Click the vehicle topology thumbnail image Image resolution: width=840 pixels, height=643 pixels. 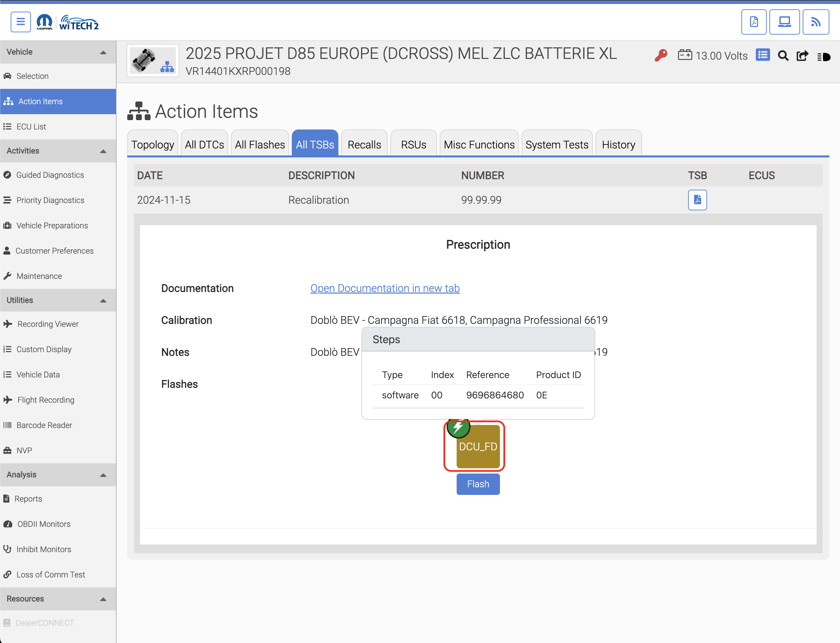tap(153, 61)
